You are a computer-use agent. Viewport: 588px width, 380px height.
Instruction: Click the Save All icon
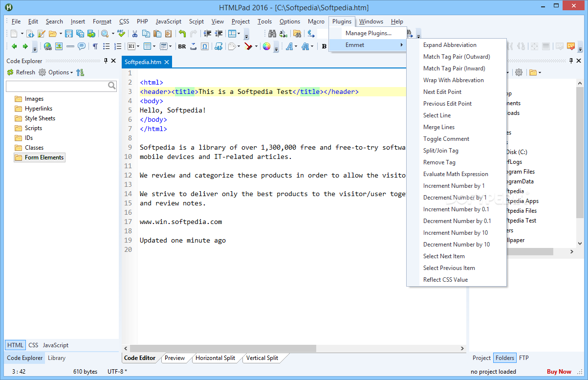point(80,34)
